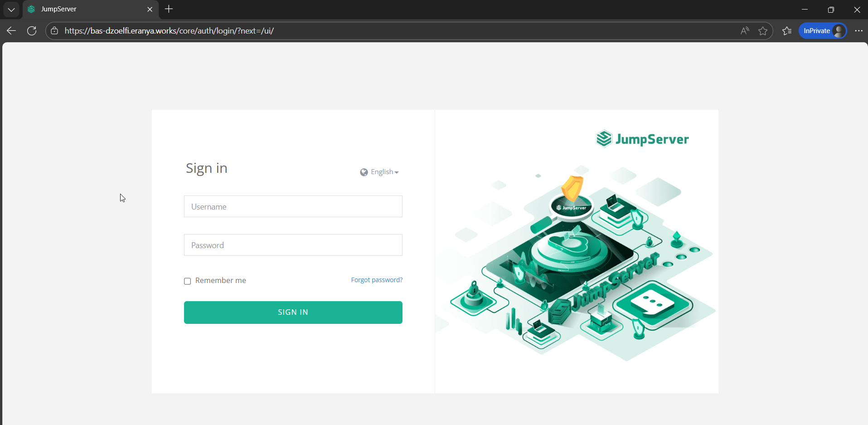Open the English language dropdown
This screenshot has width=868, height=425.
(x=383, y=172)
